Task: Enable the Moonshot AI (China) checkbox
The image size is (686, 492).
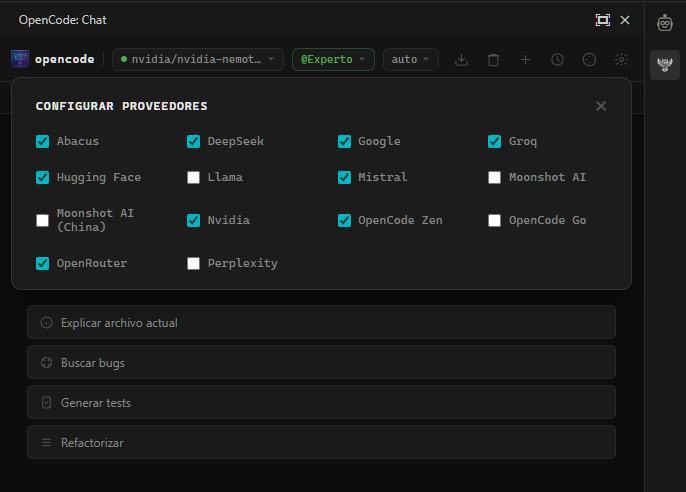Action: point(42,220)
